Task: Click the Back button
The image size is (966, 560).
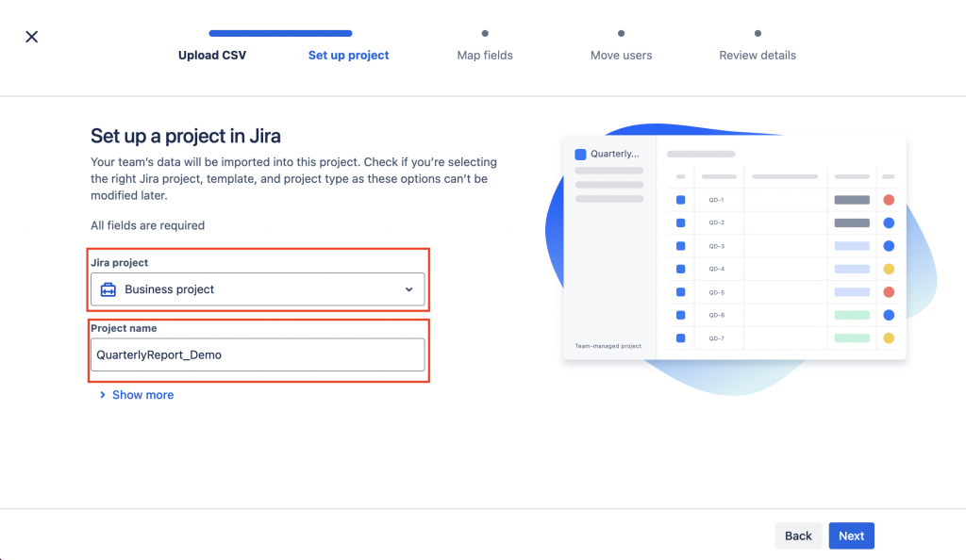Action: (798, 536)
